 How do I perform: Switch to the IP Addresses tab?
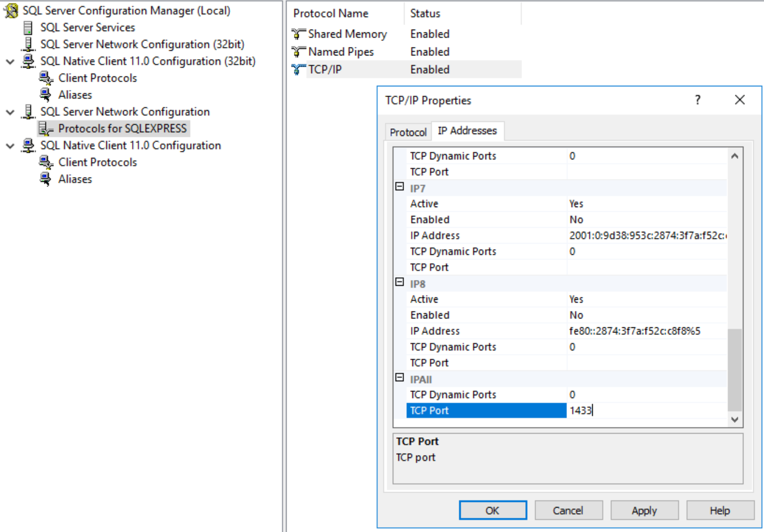tap(467, 130)
